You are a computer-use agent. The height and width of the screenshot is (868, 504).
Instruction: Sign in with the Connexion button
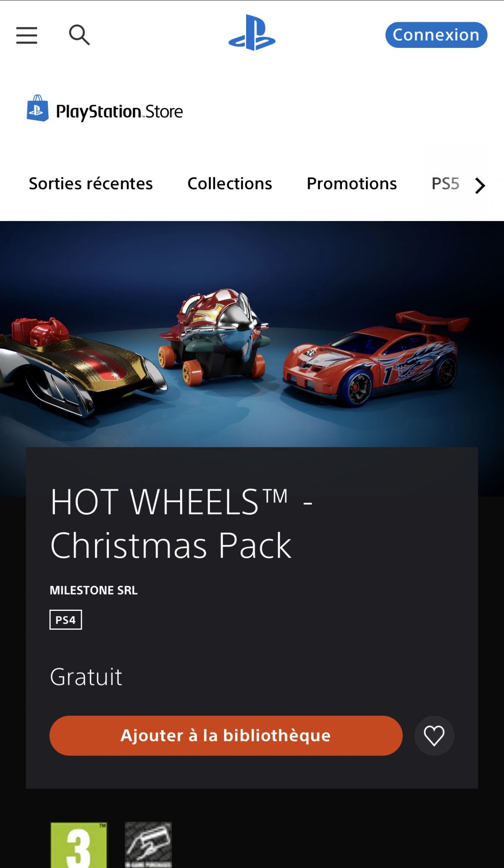click(436, 35)
